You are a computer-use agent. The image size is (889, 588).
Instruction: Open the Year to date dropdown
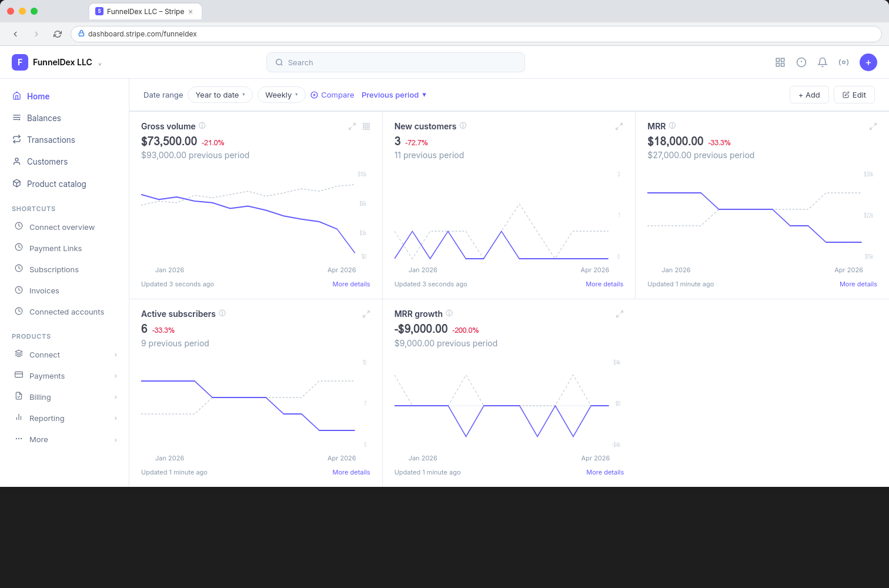click(x=220, y=95)
